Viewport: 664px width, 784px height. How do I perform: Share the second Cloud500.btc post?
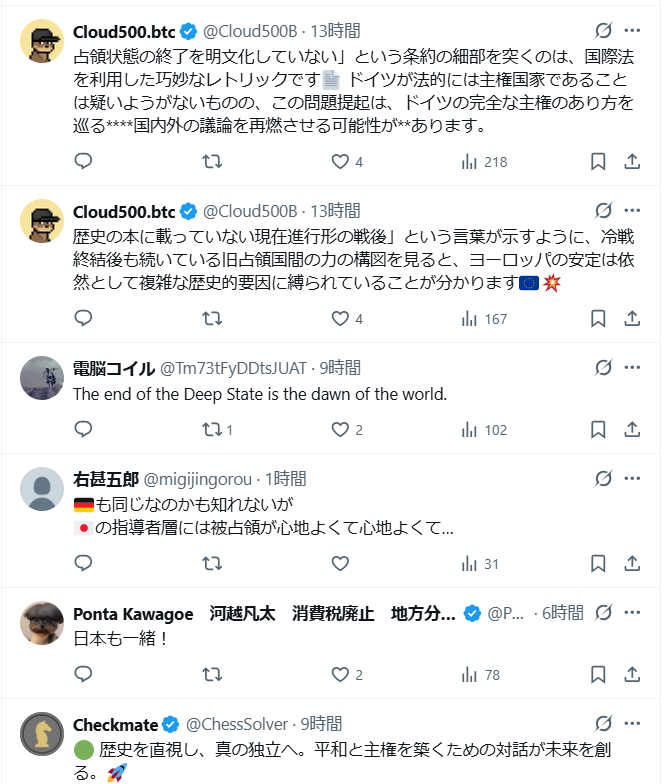[632, 318]
